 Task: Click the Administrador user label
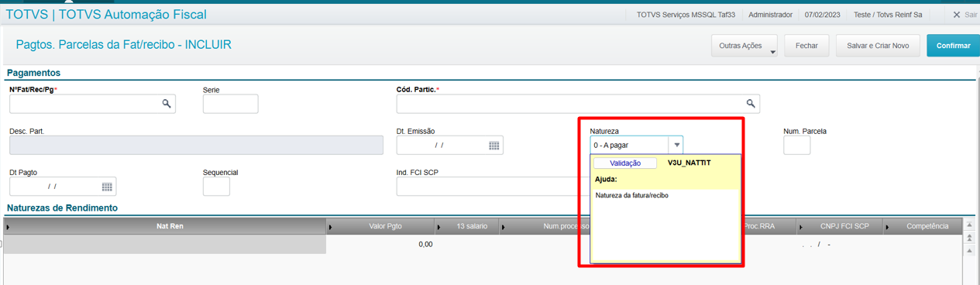point(771,15)
